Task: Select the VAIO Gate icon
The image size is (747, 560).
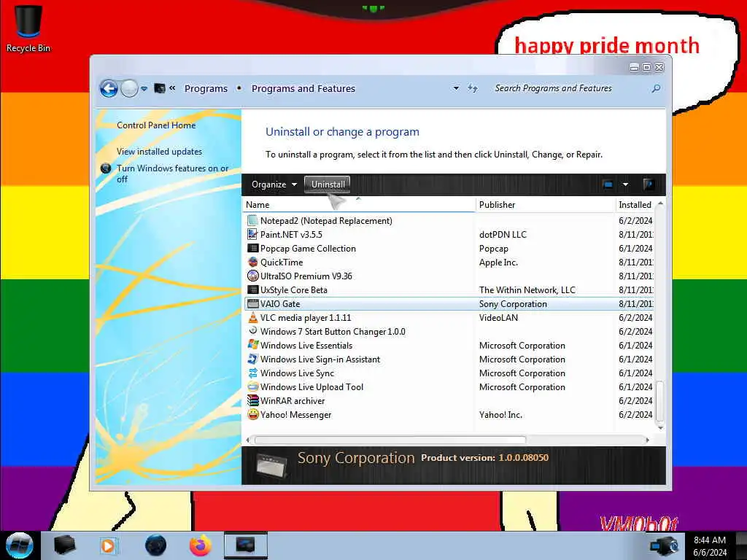Action: click(252, 304)
